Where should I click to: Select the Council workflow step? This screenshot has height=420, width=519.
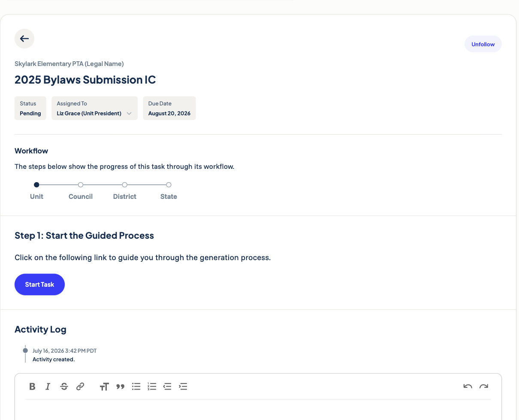(x=81, y=185)
